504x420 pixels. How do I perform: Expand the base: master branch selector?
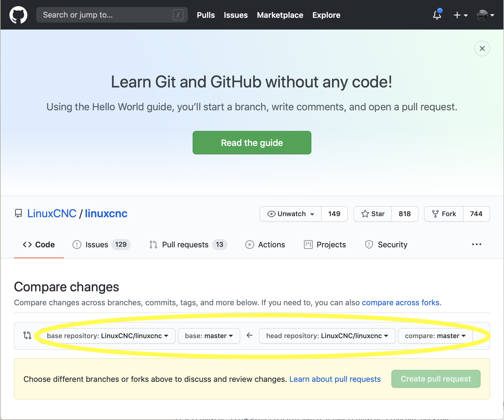tap(209, 336)
